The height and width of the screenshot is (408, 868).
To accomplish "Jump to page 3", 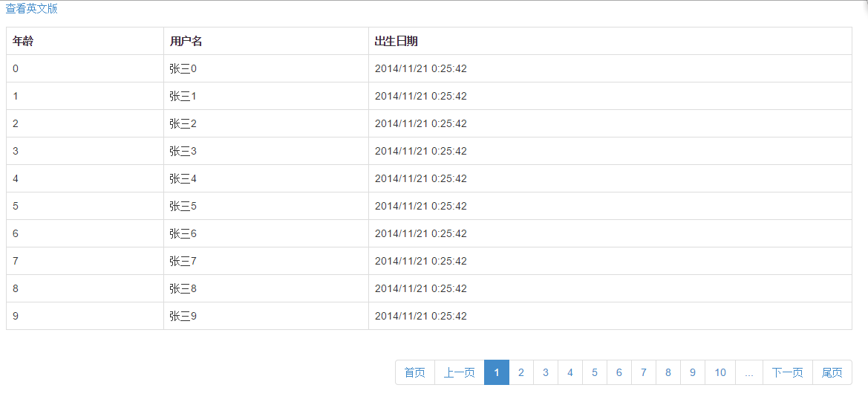I will pos(545,372).
